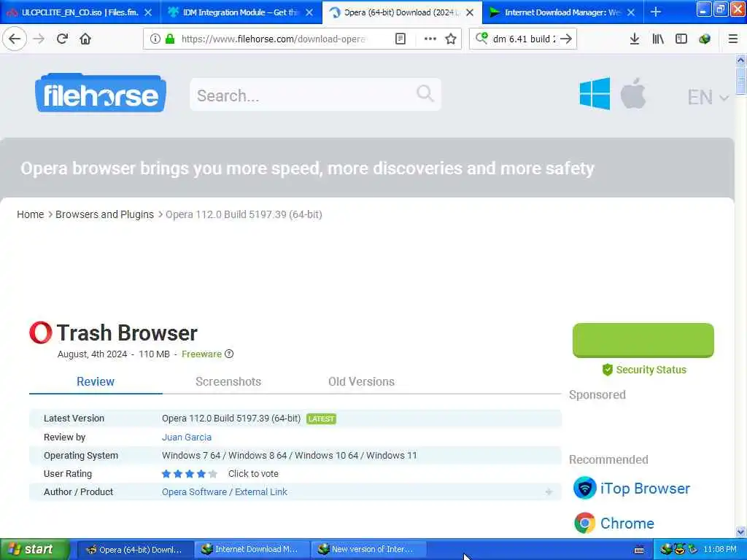Open the Review tab
Image resolution: width=747 pixels, height=560 pixels.
pos(96,381)
